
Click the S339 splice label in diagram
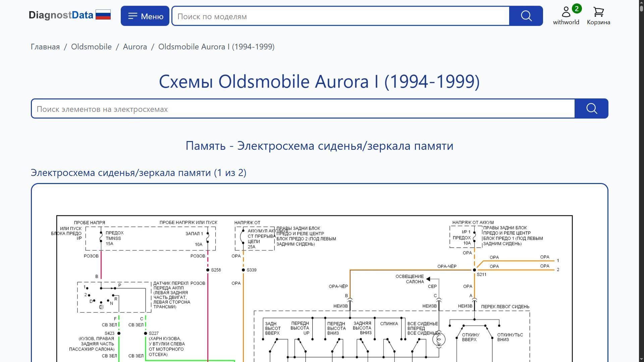[252, 270]
